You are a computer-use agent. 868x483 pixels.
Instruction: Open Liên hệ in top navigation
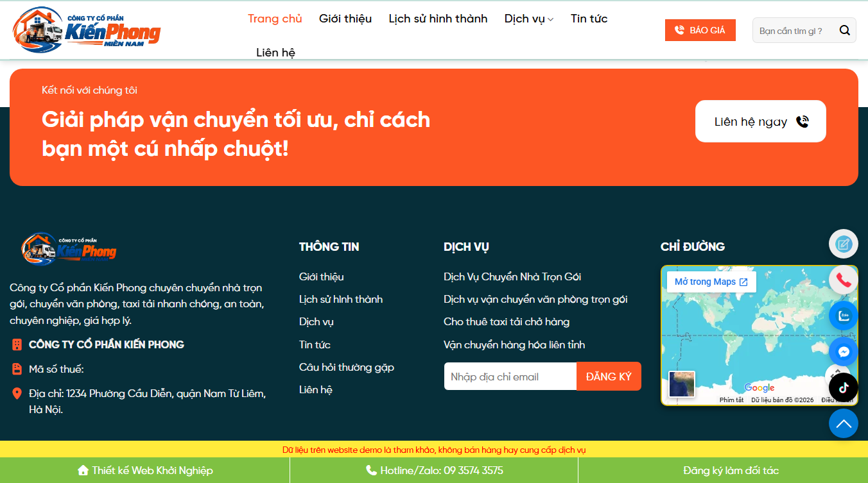tap(275, 53)
